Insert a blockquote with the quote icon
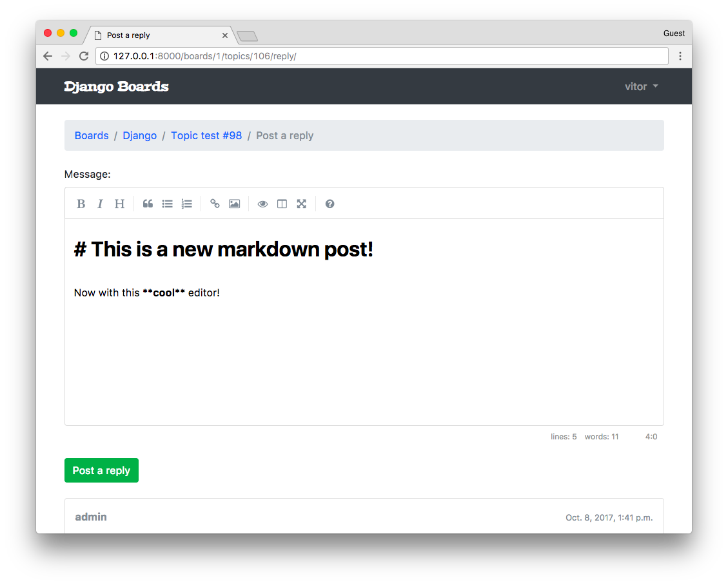The image size is (728, 585). [x=148, y=204]
